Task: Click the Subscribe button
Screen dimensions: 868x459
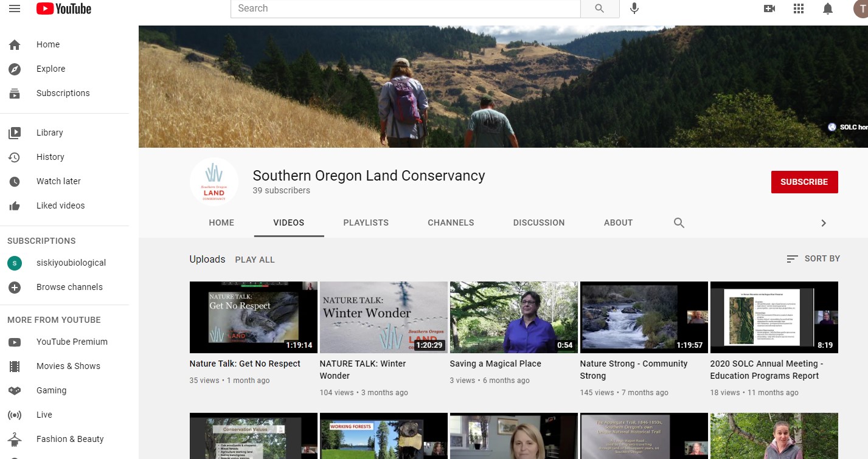Action: (x=804, y=182)
